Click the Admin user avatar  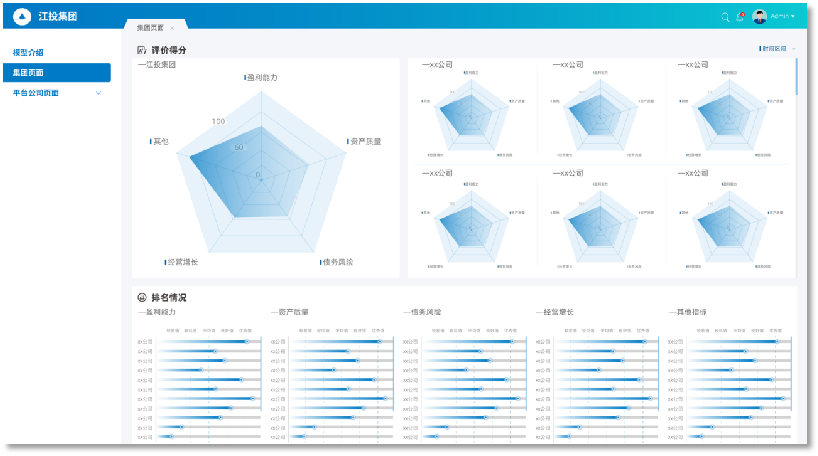(760, 17)
